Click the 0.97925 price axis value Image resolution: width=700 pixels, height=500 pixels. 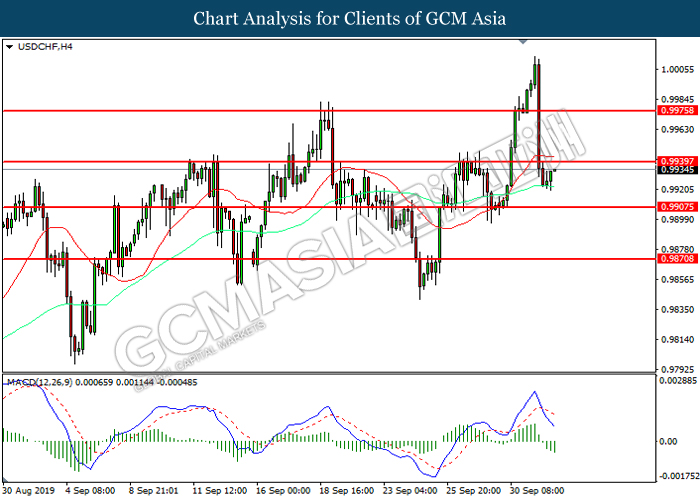(x=678, y=370)
